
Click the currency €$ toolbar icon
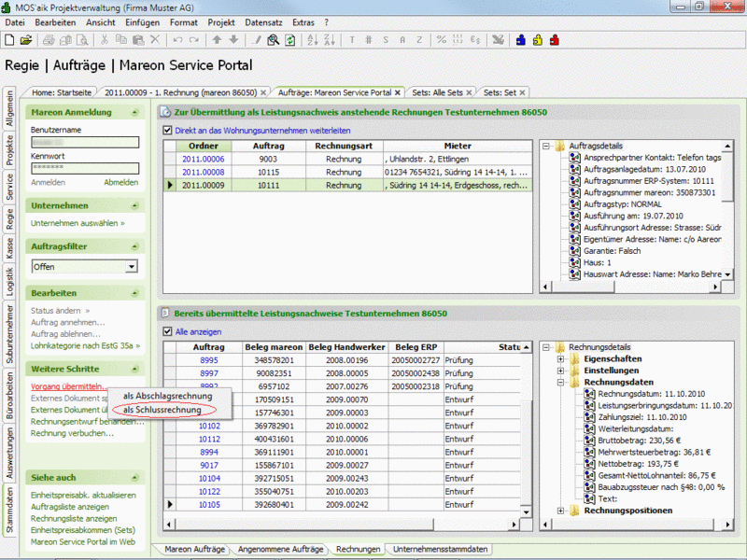(x=475, y=40)
